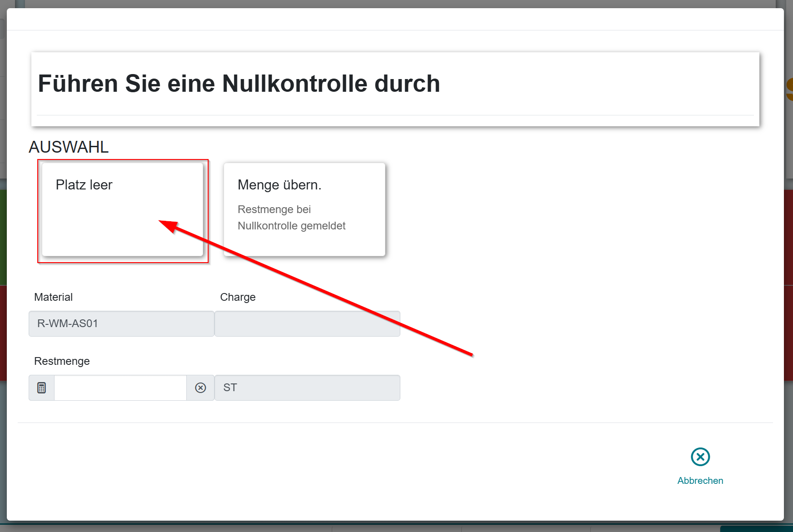The image size is (793, 532).
Task: Open the calculator icon beside Restmenge
Action: [41, 388]
